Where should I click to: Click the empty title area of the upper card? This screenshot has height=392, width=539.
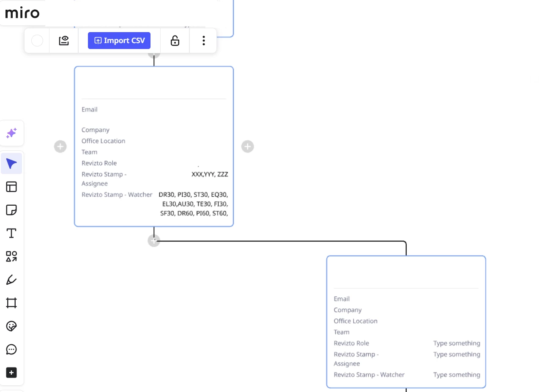154,84
